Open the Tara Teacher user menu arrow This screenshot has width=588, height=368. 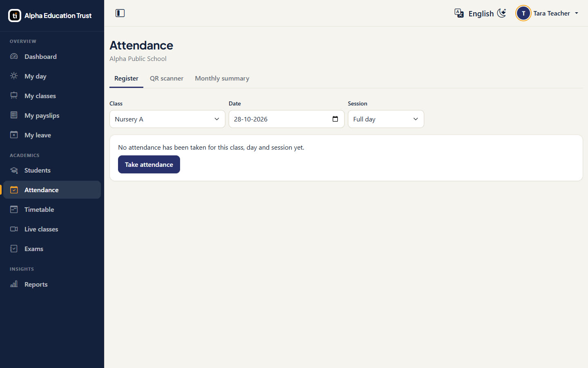click(x=577, y=13)
